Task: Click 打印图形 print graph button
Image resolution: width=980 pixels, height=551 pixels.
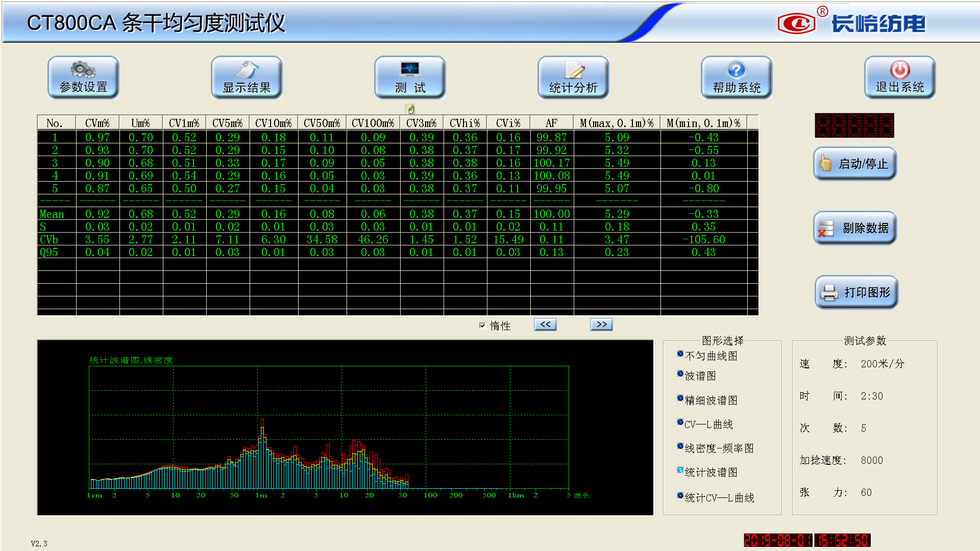Action: tap(856, 292)
